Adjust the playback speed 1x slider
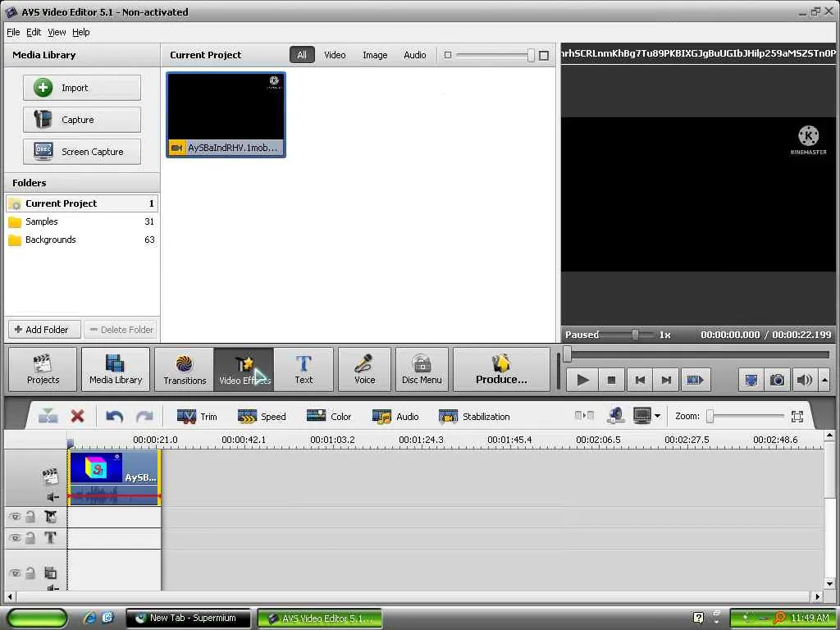The height and width of the screenshot is (630, 840). tap(635, 335)
